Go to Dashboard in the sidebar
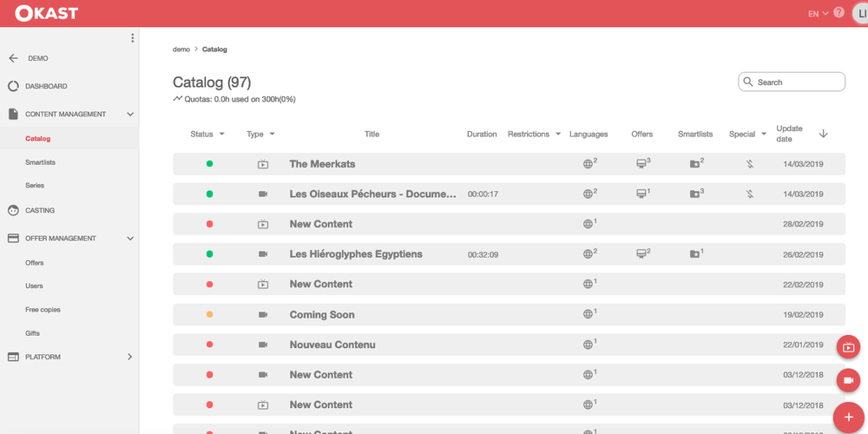This screenshot has height=434, width=868. point(46,86)
